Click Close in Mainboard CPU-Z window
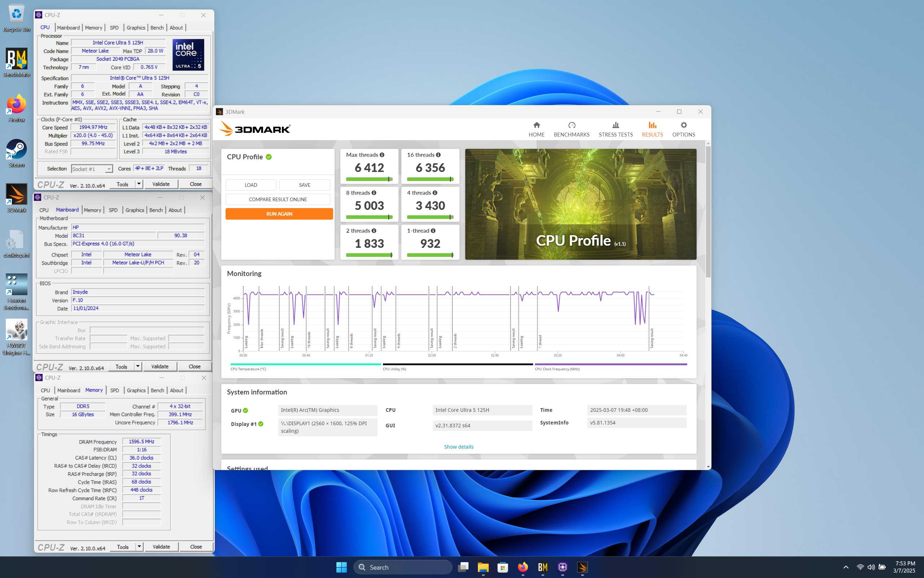Viewport: 924px width, 578px height. pyautogui.click(x=194, y=367)
